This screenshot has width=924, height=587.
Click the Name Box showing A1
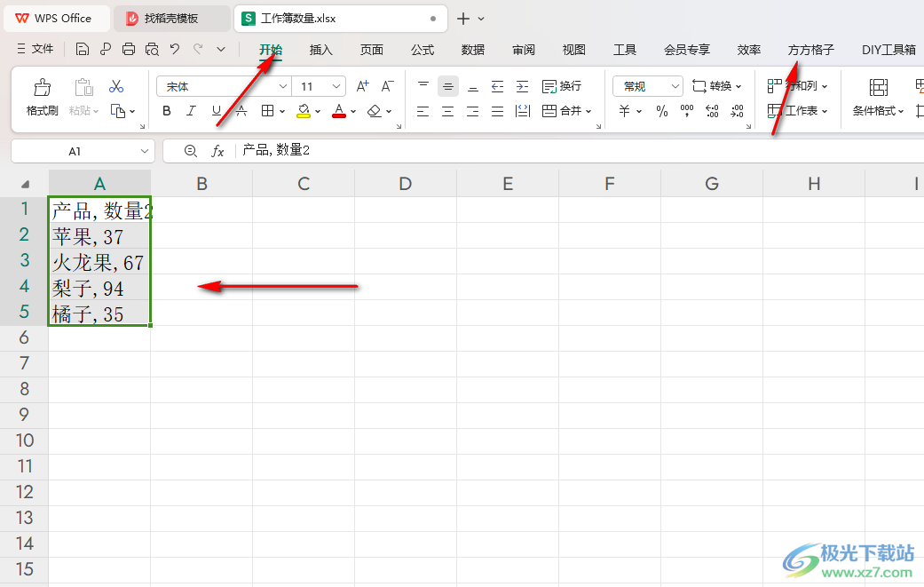pos(83,152)
